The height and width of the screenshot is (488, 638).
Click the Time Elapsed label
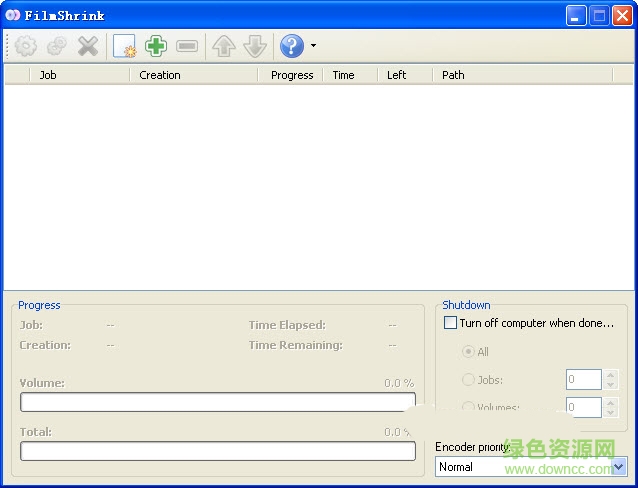pyautogui.click(x=287, y=325)
